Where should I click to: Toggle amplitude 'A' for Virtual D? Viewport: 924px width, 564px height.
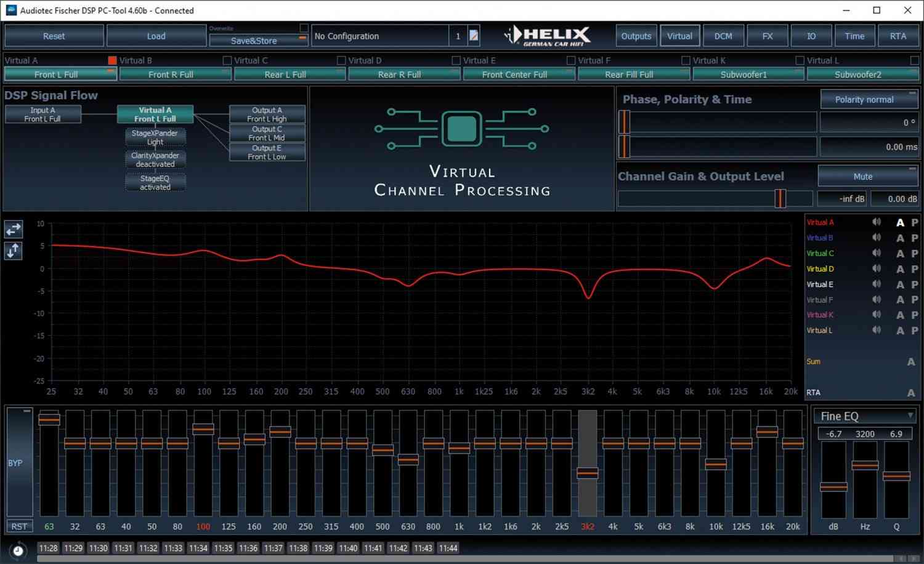(x=900, y=269)
